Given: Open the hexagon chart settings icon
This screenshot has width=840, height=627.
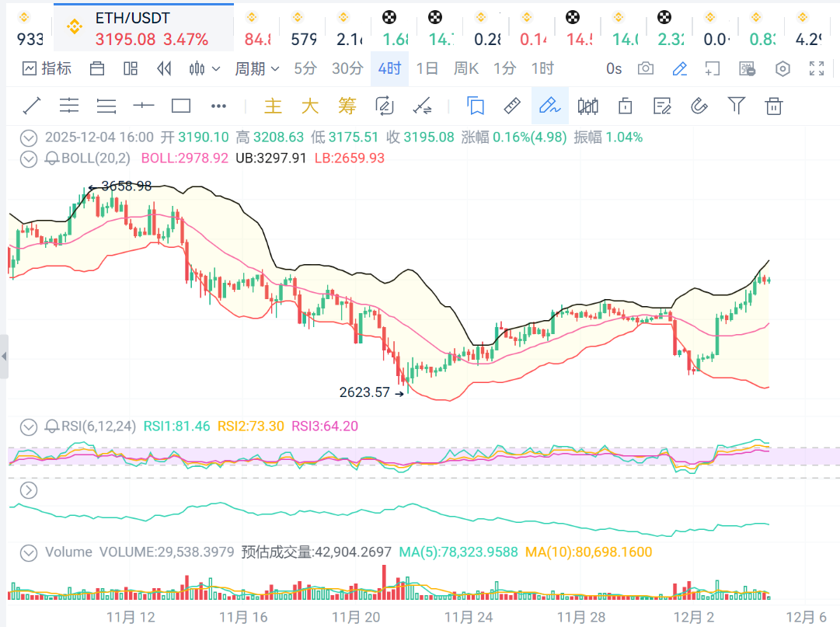Looking at the screenshot, I should pyautogui.click(x=782, y=69).
